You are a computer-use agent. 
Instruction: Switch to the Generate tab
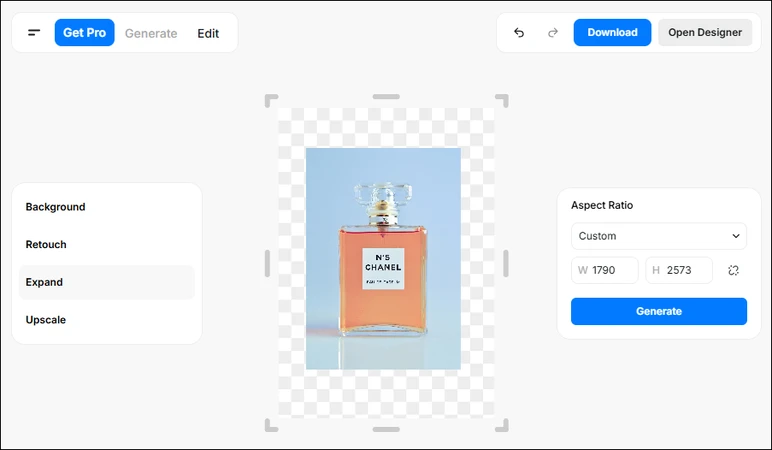click(151, 33)
